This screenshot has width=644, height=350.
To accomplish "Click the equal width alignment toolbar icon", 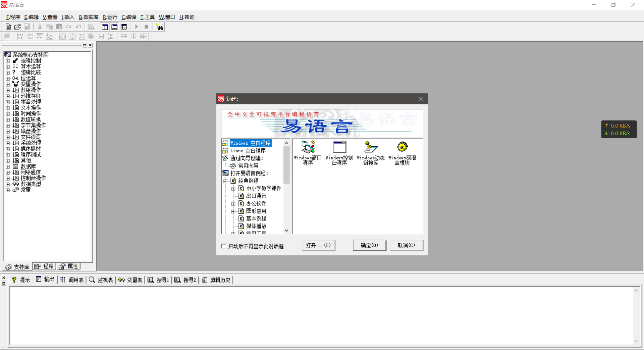I will (x=124, y=36).
